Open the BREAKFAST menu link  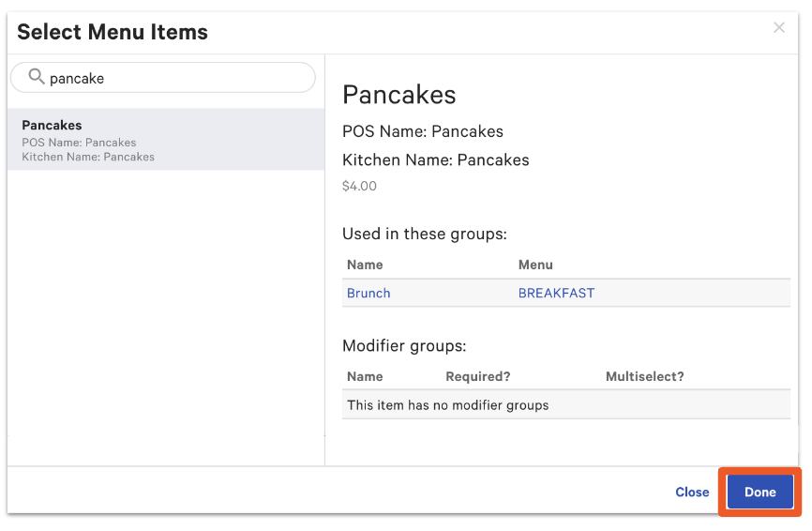tap(556, 293)
